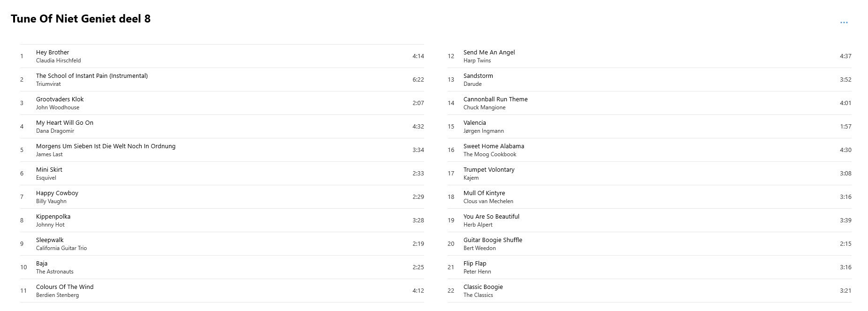The image size is (868, 311).
Task: Select track Mini Skirt by Esquivel
Action: click(x=222, y=174)
